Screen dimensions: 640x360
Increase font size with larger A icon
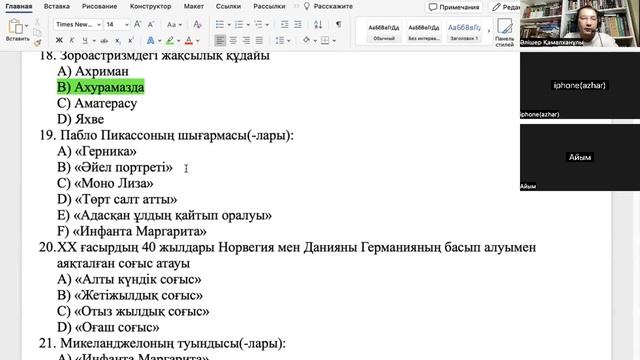(x=138, y=24)
